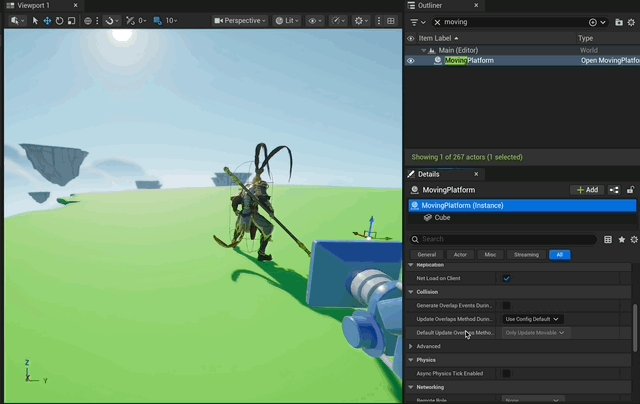Open the Use Config Default dropdown

click(532, 319)
